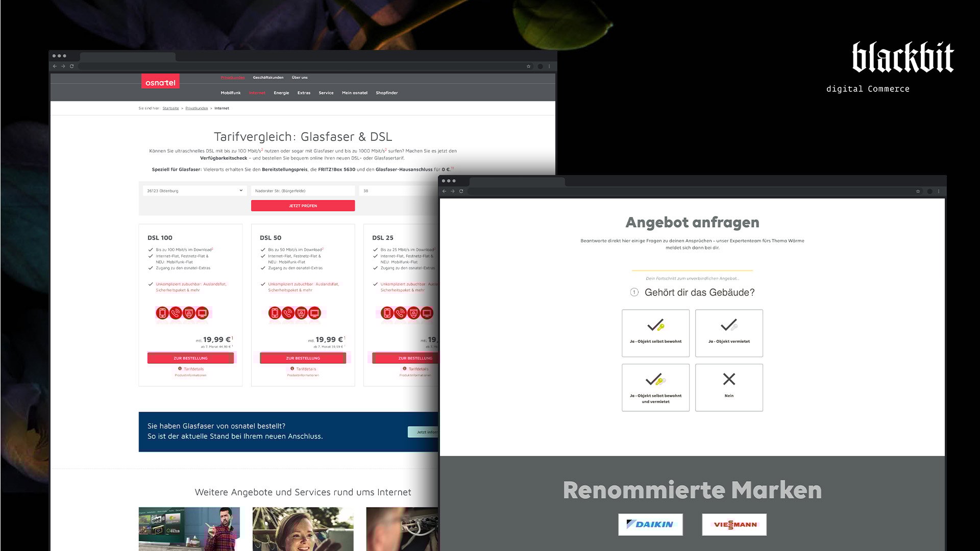Click the yellow progress bar on the Angebot form
The height and width of the screenshot is (551, 980).
tap(692, 269)
